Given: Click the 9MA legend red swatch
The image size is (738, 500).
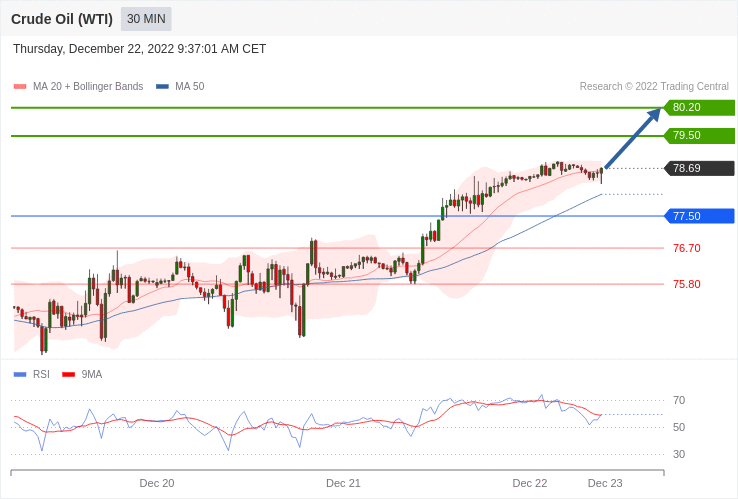Looking at the screenshot, I should (x=69, y=375).
